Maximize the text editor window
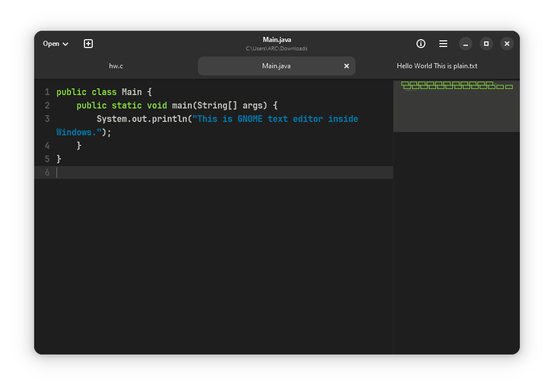Image resolution: width=554 pixels, height=392 pixels. [x=486, y=44]
